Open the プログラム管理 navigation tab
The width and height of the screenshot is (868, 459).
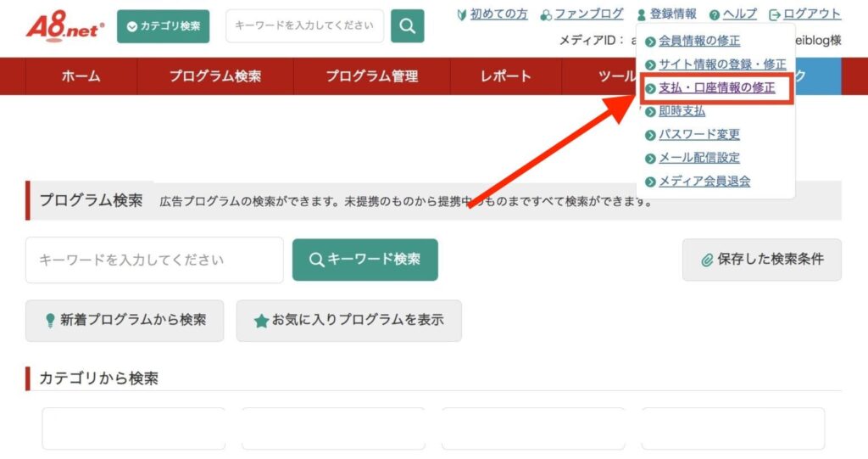pyautogui.click(x=371, y=76)
